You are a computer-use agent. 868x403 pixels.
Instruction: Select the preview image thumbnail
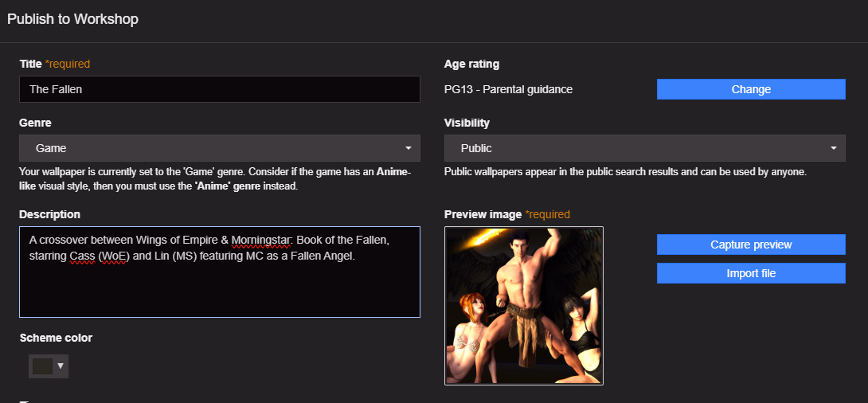(x=523, y=306)
